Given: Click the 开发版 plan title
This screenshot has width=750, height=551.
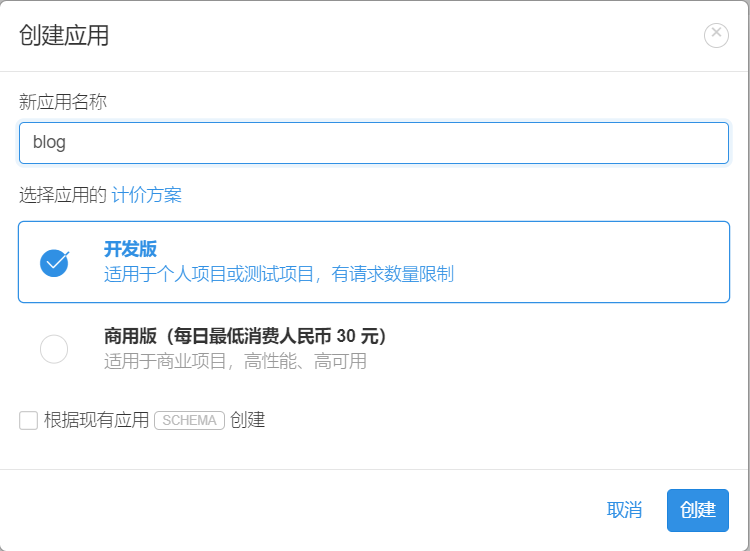Looking at the screenshot, I should pyautogui.click(x=130, y=249).
